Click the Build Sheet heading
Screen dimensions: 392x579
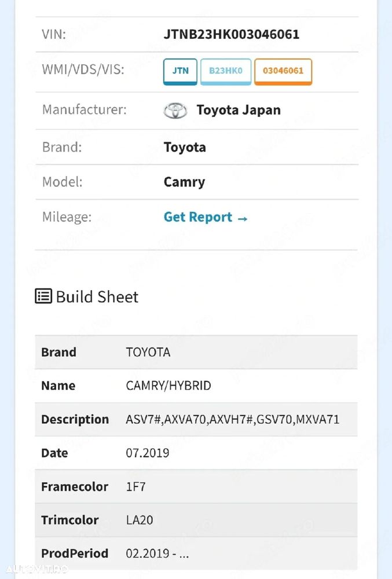(97, 296)
